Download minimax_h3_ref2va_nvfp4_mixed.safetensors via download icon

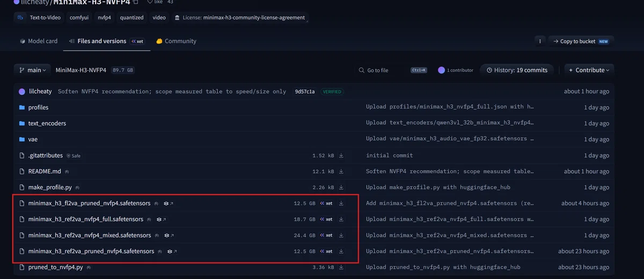point(341,235)
